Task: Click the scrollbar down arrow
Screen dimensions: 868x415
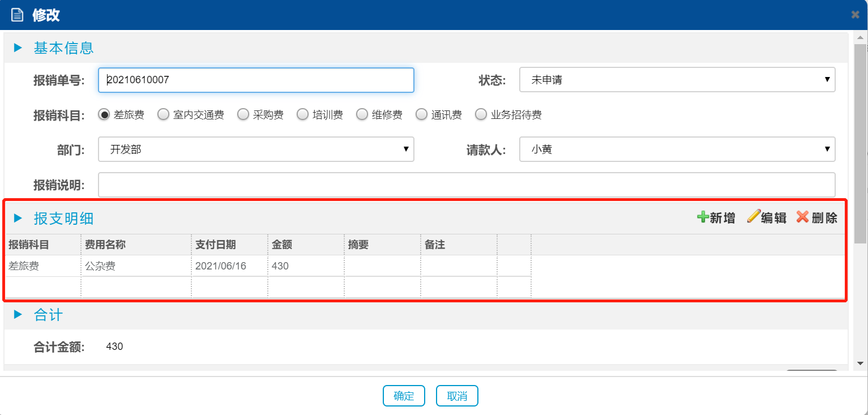Action: [860, 363]
